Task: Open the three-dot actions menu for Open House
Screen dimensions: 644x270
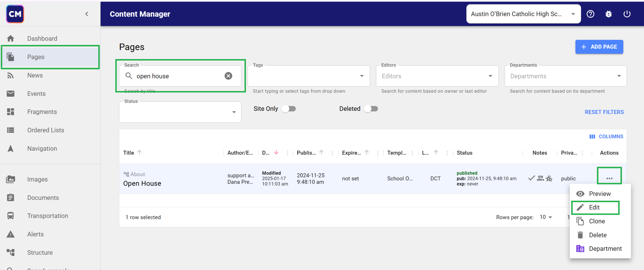Action: tap(609, 178)
